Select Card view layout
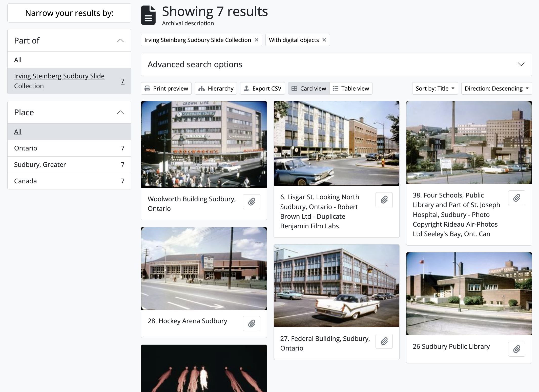 coord(309,89)
